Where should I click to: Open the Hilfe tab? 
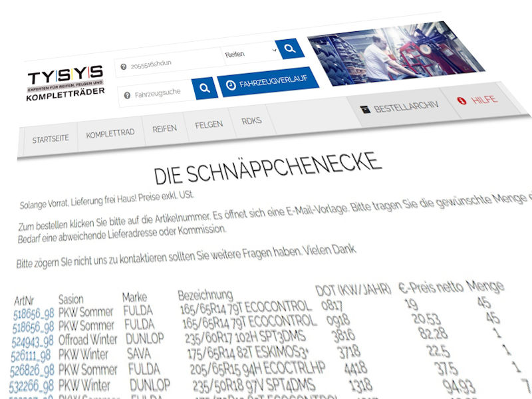[480, 99]
